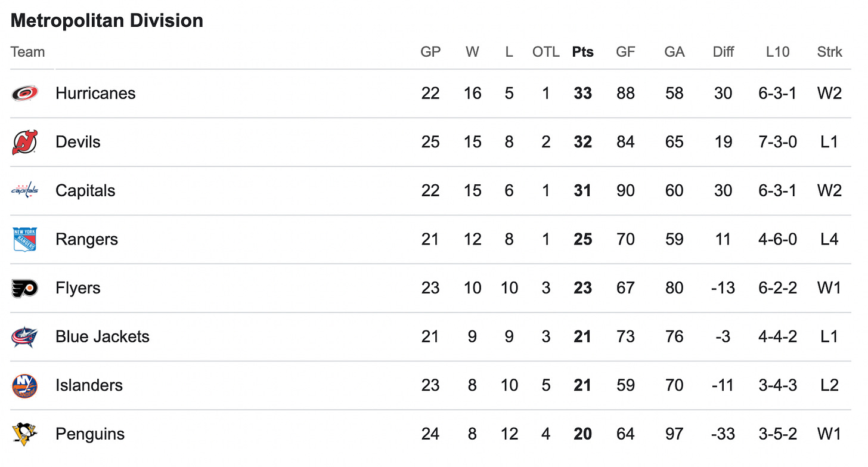Select the Penguins team name

coord(90,434)
